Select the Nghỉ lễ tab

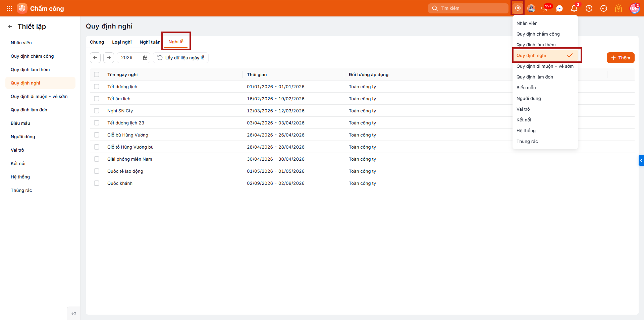click(176, 42)
